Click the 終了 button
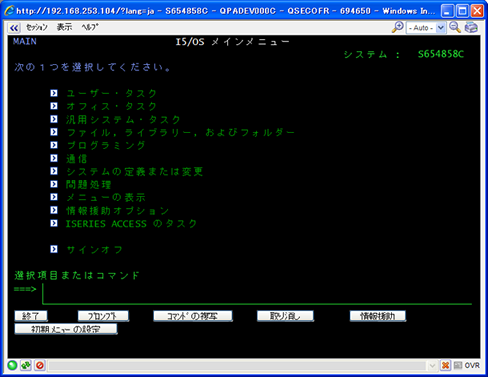This screenshot has width=488, height=377. 31,316
